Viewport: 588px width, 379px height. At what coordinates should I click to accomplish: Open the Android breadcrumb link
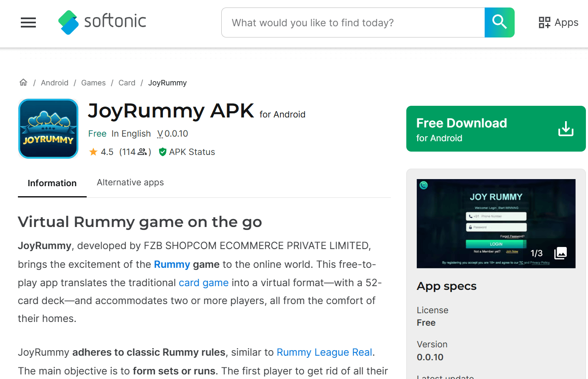(55, 83)
